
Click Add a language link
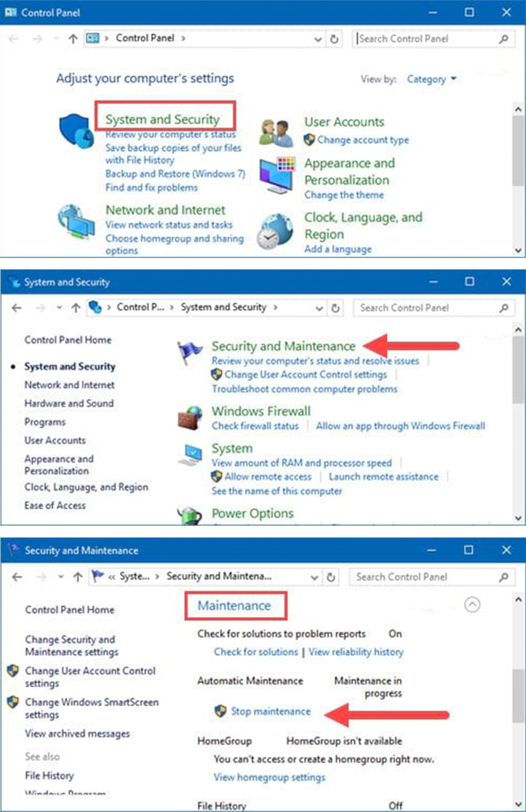coord(338,249)
